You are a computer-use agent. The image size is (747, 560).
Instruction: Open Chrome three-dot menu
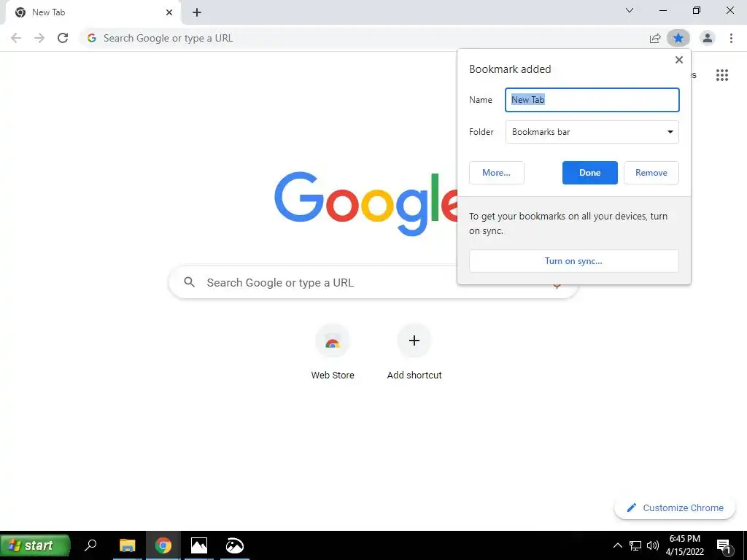[x=731, y=38]
